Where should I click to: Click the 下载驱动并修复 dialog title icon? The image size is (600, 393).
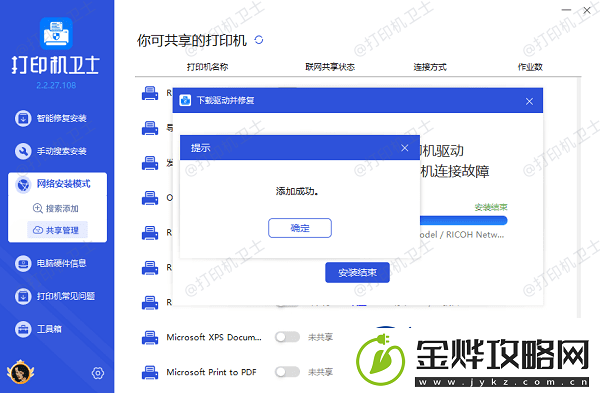[x=185, y=100]
